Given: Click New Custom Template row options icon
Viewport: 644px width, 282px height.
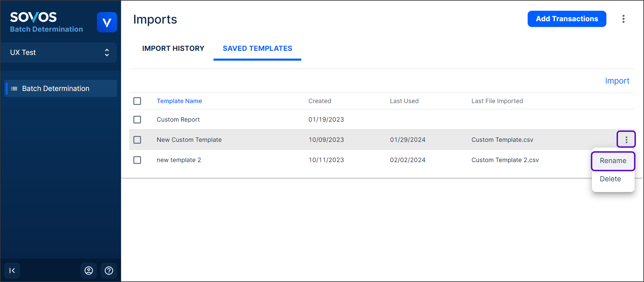Looking at the screenshot, I should (x=626, y=139).
